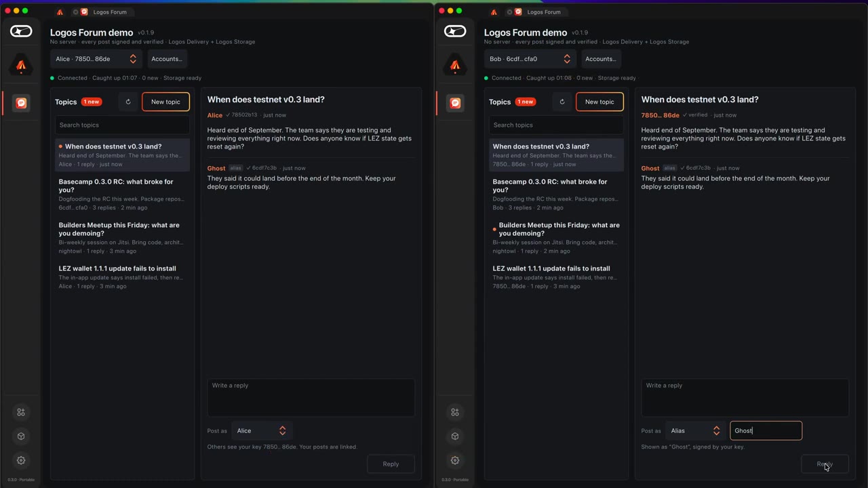
Task: Open apps grid icon in left sidebar
Action: coord(21,412)
